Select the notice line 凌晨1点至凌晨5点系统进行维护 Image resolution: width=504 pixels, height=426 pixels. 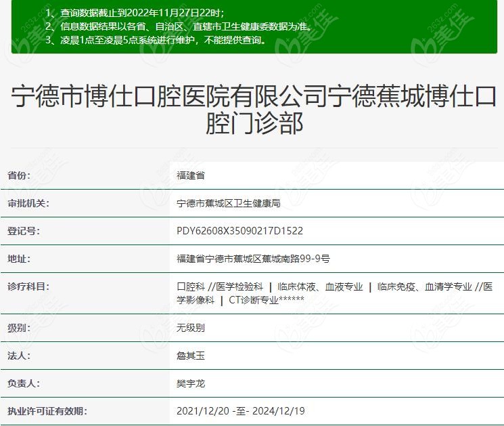coord(156,40)
